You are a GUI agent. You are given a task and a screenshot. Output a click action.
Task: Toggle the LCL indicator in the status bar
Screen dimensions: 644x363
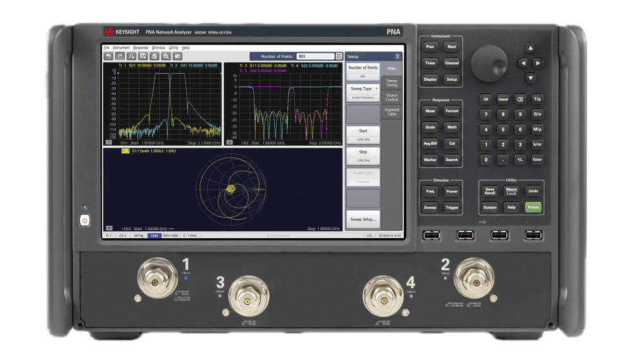tap(370, 235)
